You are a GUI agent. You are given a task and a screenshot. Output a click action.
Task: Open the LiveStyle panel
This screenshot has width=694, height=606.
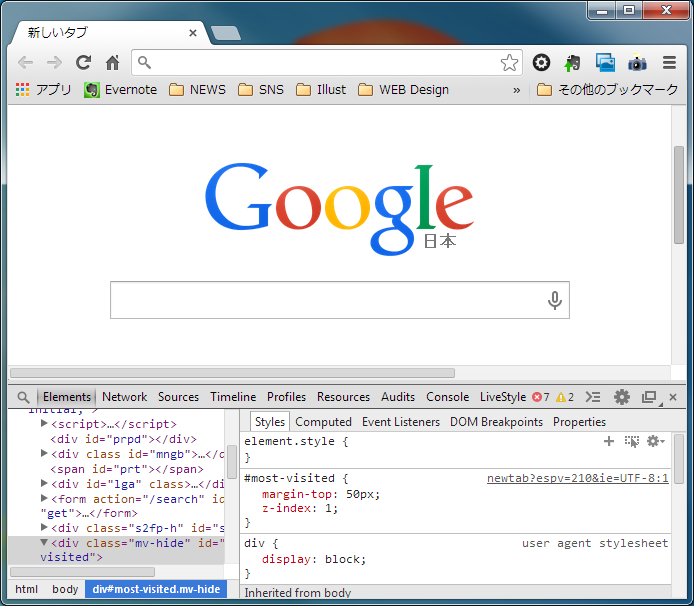[x=503, y=397]
